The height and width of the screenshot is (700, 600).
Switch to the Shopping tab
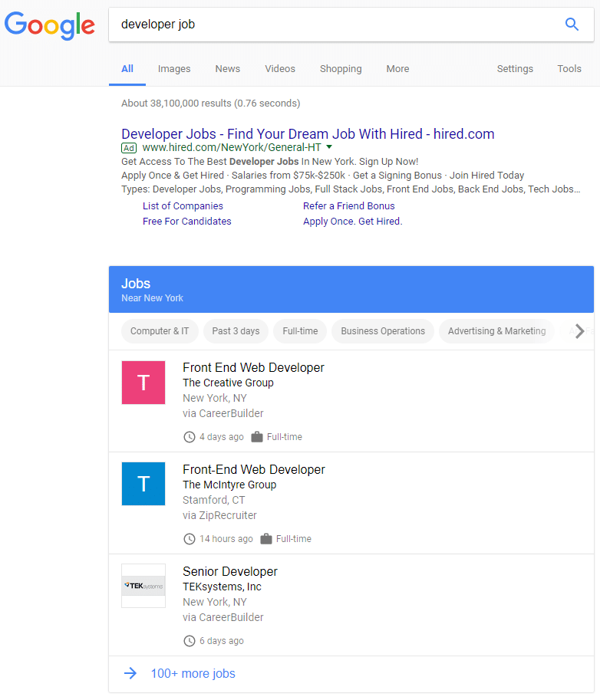pyautogui.click(x=341, y=69)
